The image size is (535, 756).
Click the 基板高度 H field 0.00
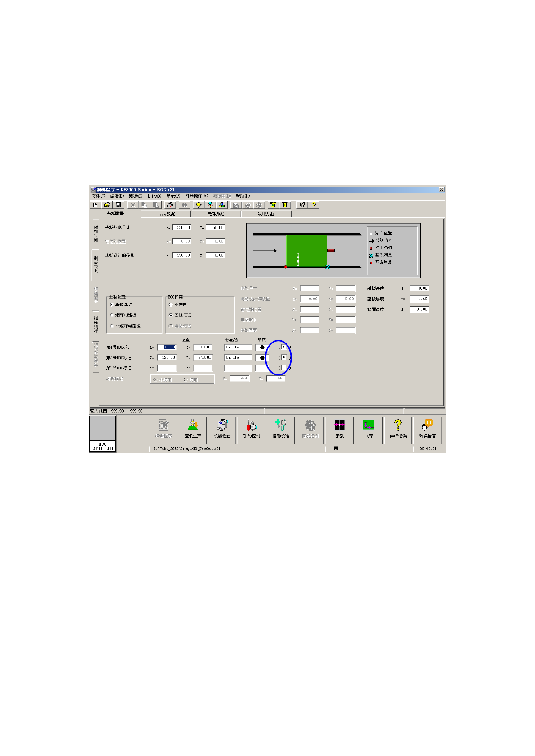tap(420, 288)
